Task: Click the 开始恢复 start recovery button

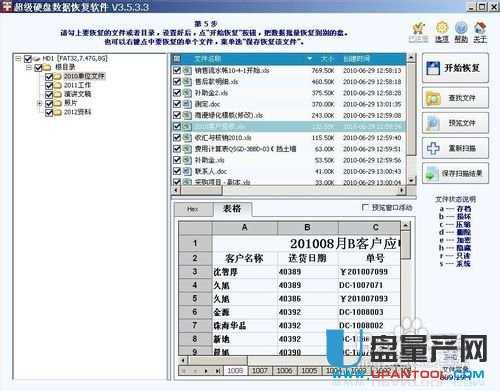Action: pyautogui.click(x=455, y=68)
